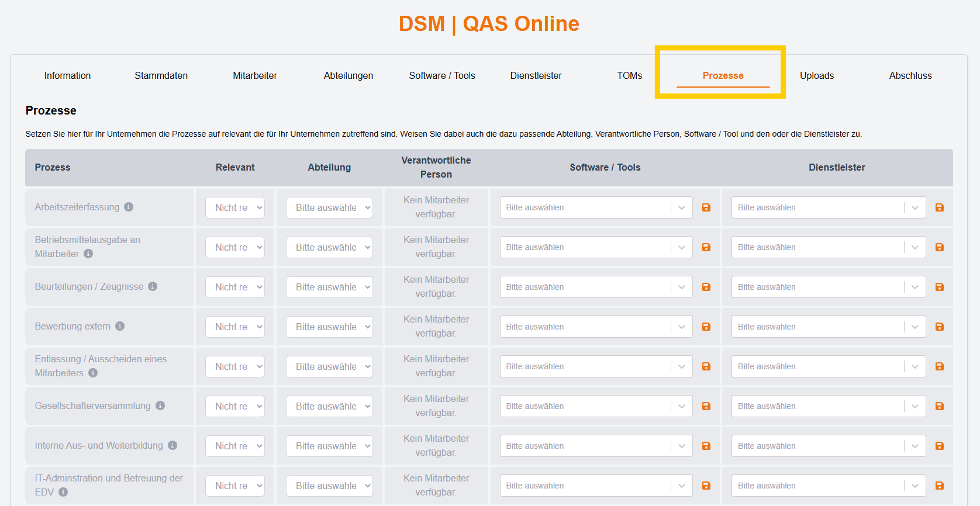This screenshot has height=506, width=980.
Task: Switch to the Information tab
Action: [67, 75]
